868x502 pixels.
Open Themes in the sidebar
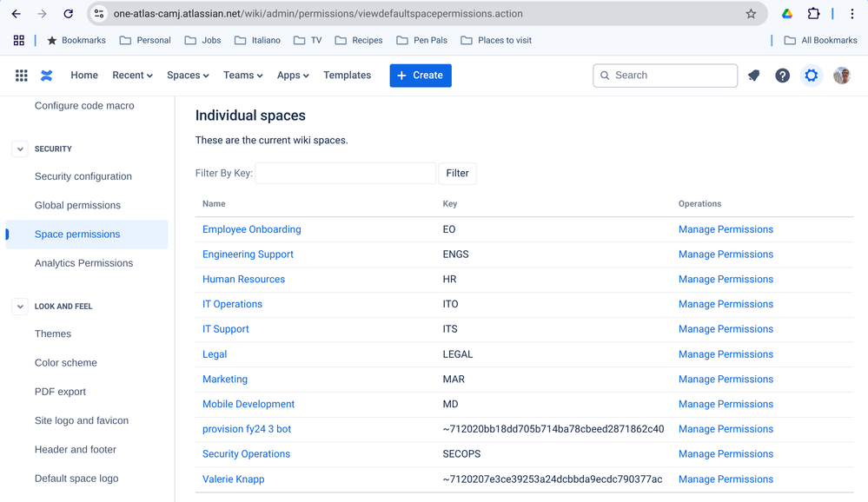[x=53, y=334]
